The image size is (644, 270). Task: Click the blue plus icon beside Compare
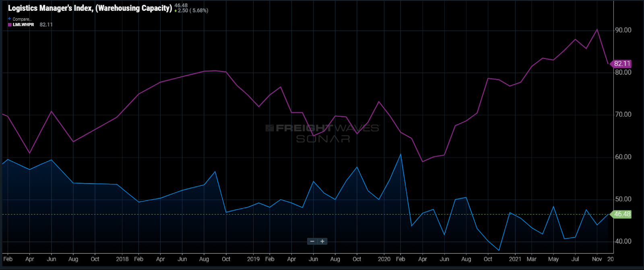pos(10,19)
